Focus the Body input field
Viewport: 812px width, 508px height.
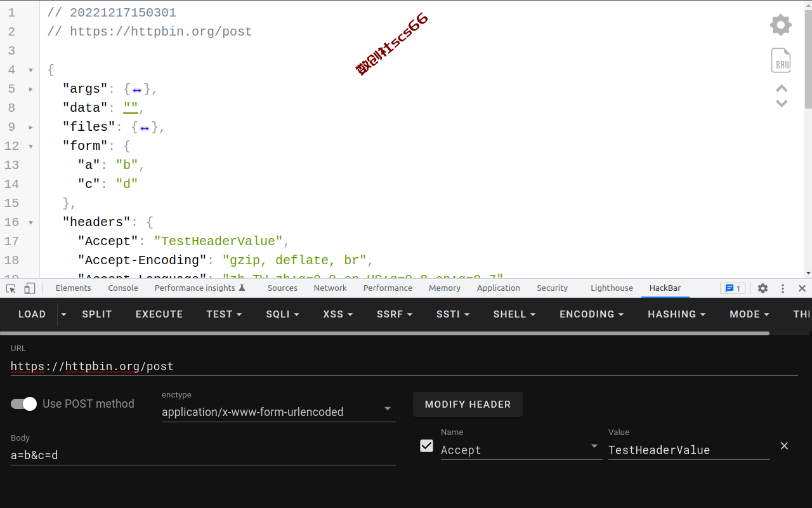(x=203, y=455)
